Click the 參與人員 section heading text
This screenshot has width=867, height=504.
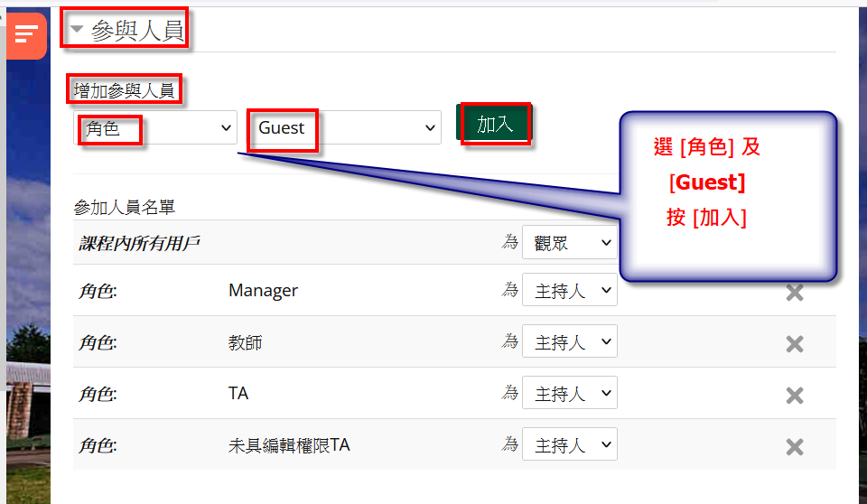pyautogui.click(x=137, y=31)
